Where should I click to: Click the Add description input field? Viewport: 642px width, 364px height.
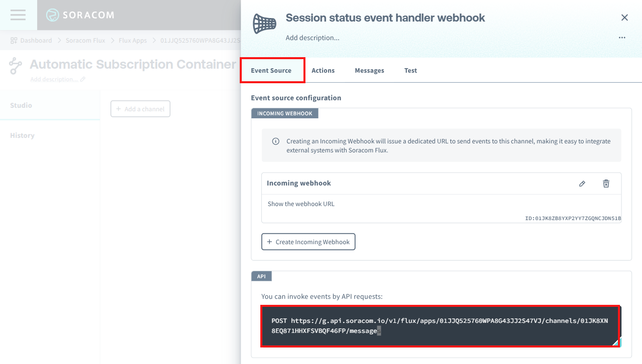click(312, 38)
